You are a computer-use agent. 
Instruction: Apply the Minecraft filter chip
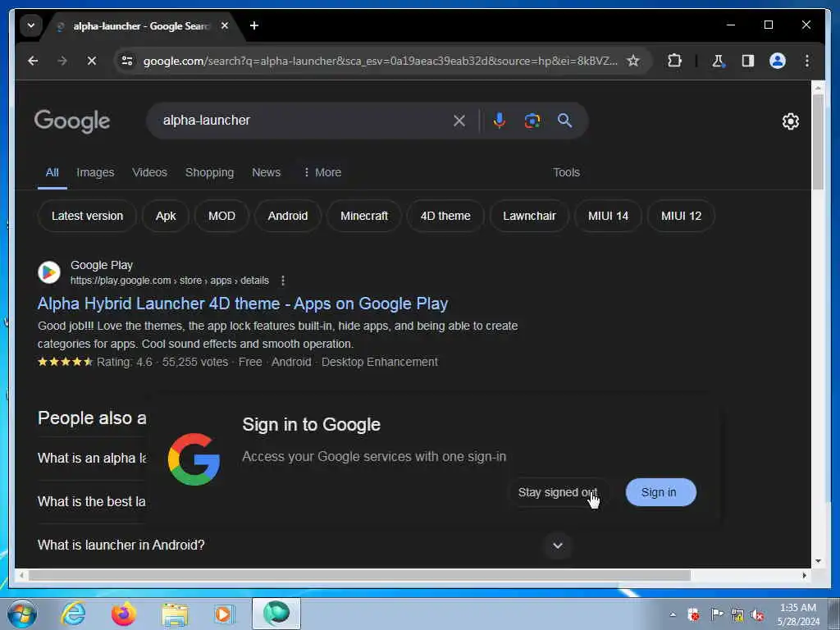364,216
